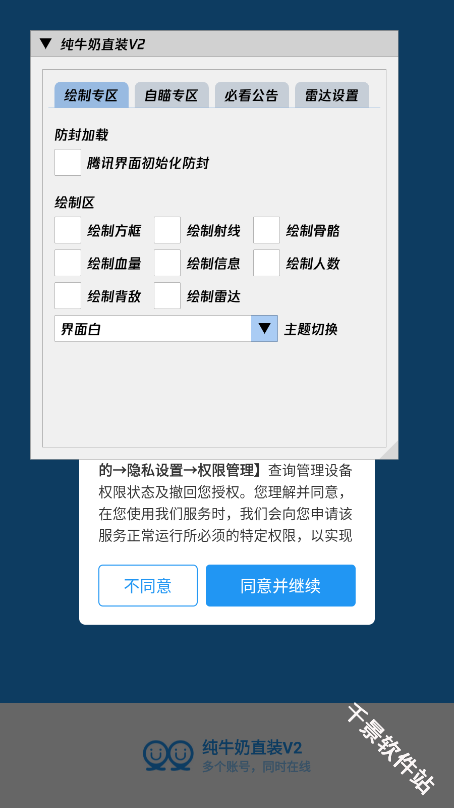The height and width of the screenshot is (808, 454).
Task: Enable 腾讯界面初始化防封 checkbox
Action: (68, 163)
